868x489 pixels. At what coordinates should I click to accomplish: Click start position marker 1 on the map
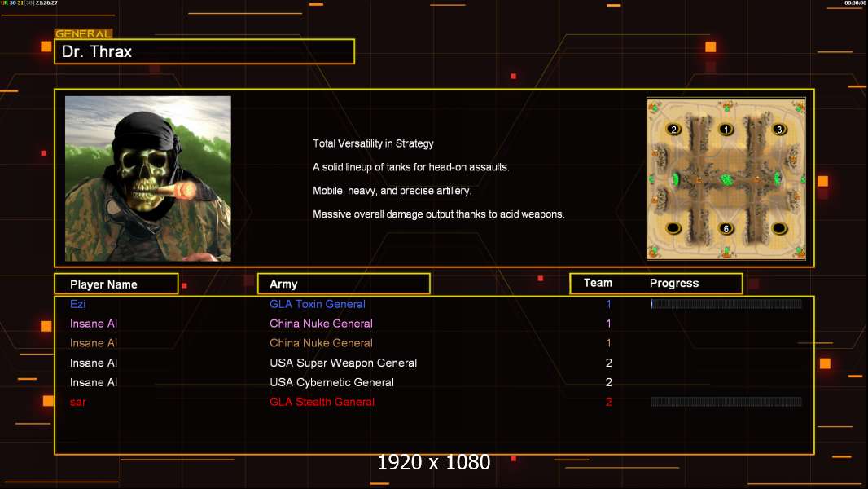[726, 130]
